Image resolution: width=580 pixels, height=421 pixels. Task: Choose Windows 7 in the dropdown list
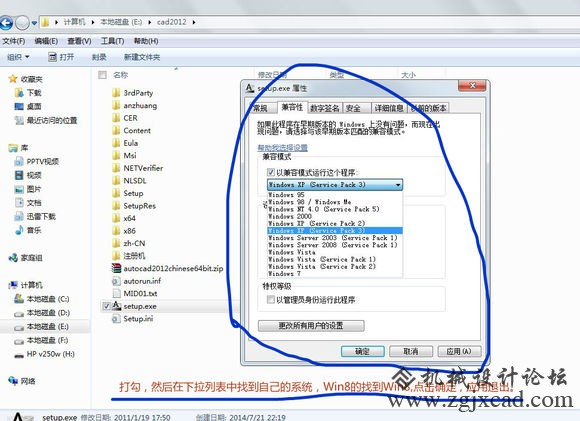pos(284,274)
